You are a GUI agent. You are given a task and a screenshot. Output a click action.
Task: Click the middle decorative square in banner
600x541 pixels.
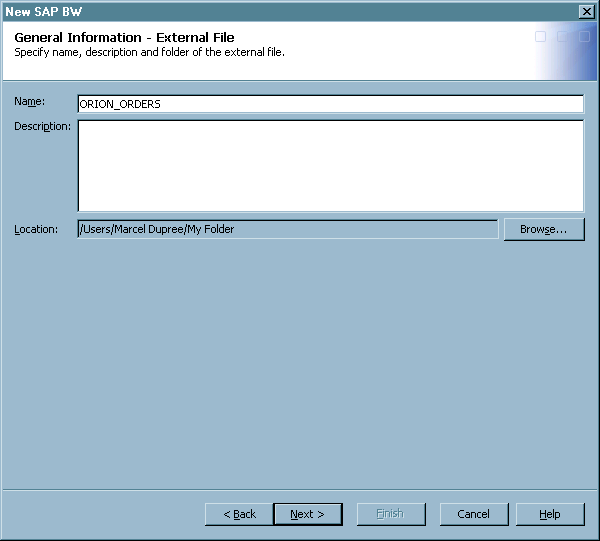(562, 37)
